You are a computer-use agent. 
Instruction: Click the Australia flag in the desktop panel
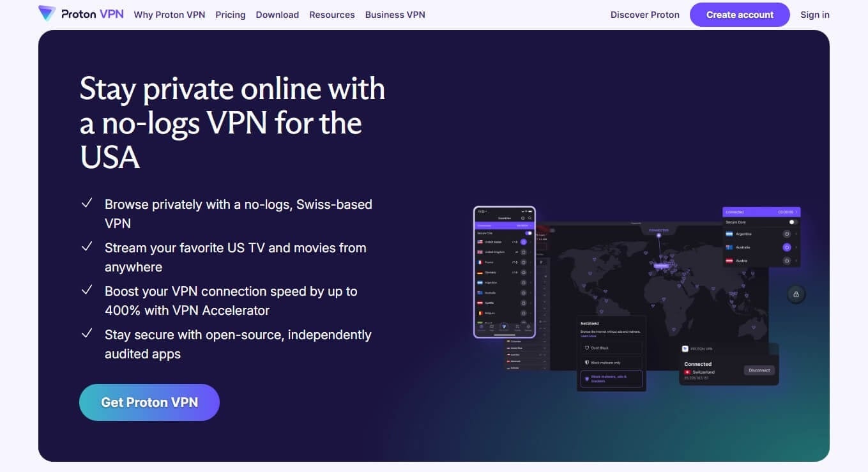pyautogui.click(x=729, y=247)
